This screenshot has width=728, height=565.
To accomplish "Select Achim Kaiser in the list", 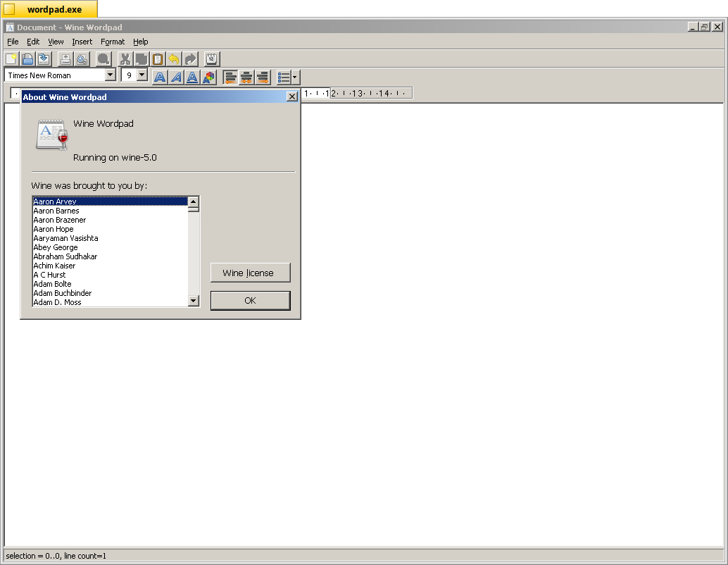I will [110, 266].
